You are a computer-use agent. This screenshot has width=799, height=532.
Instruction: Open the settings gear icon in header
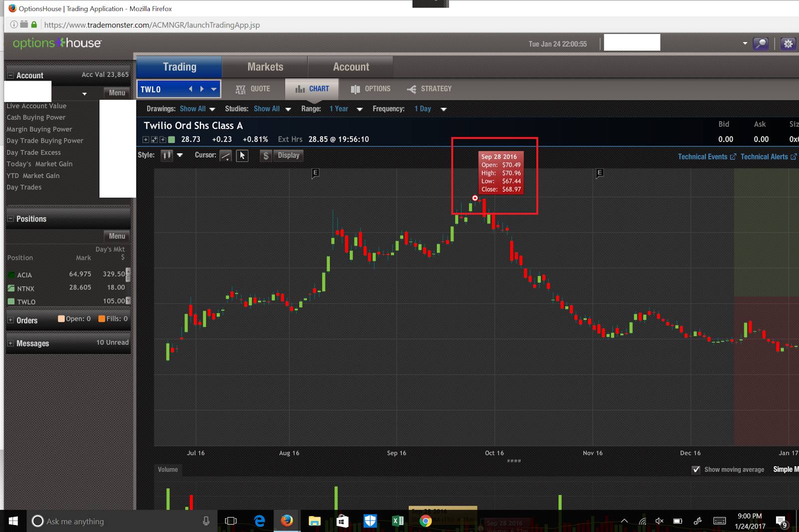788,44
